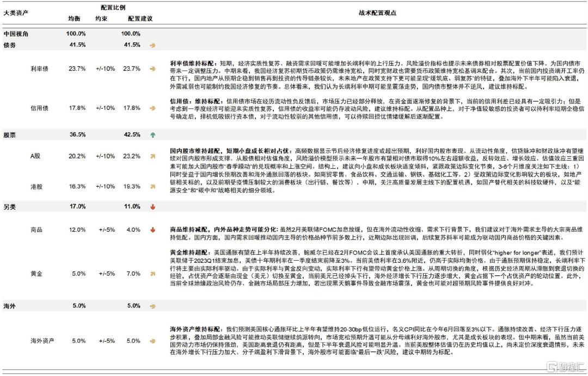The height and width of the screenshot is (376, 588).
Task: Select the 20.2% value in the A股 row
Action: 77,156
